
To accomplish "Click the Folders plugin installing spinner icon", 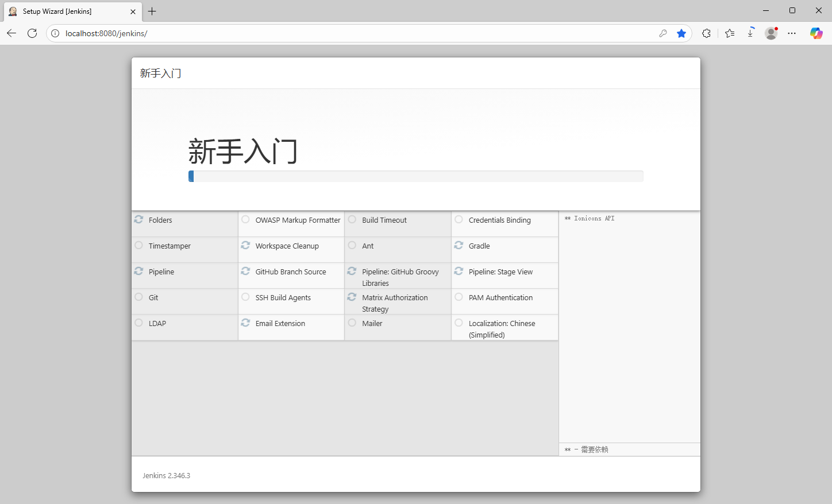I will click(138, 219).
